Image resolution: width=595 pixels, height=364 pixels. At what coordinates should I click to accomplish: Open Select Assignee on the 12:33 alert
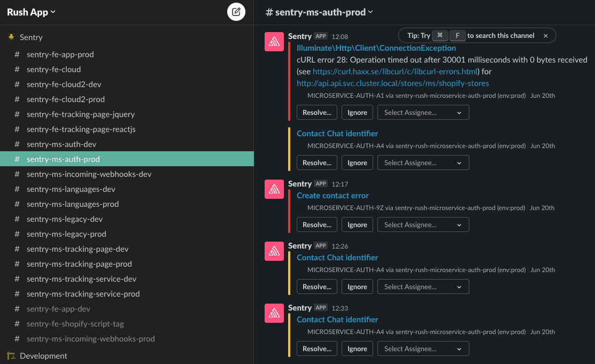click(x=423, y=348)
